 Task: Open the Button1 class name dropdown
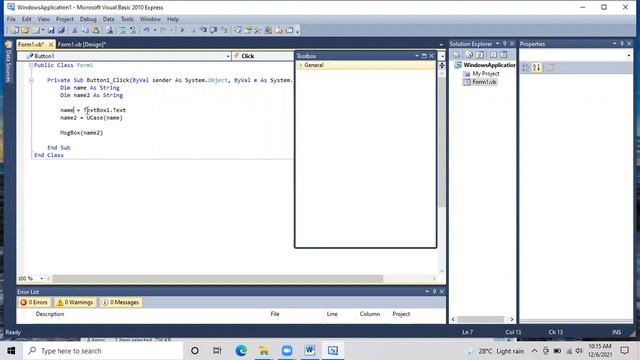click(x=228, y=56)
